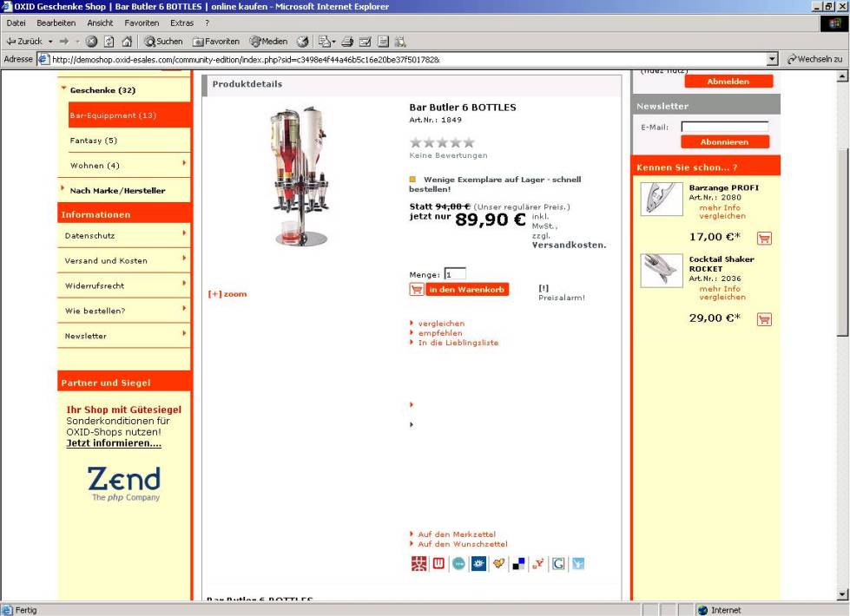Click cart icon beside Cocktail Shaker ROCKET price
The image size is (850, 616).
click(764, 318)
